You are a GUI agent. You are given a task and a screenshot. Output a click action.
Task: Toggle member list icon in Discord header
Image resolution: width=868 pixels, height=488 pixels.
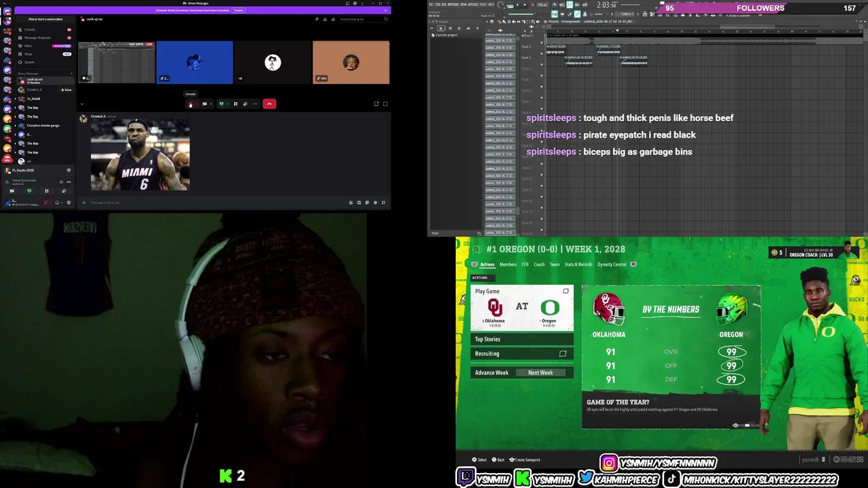pyautogui.click(x=333, y=19)
